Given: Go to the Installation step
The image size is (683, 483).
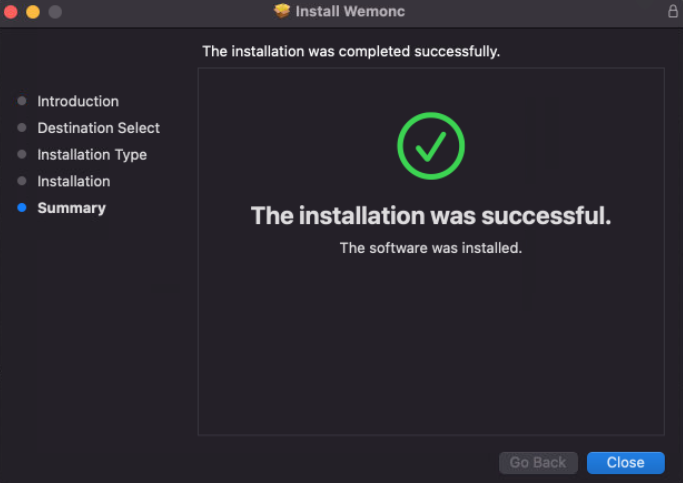Looking at the screenshot, I should point(74,181).
